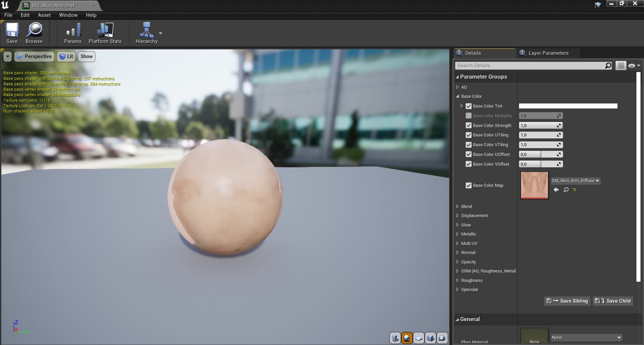The image size is (644, 345).
Task: Open the Perspective view dropdown
Action: [34, 56]
